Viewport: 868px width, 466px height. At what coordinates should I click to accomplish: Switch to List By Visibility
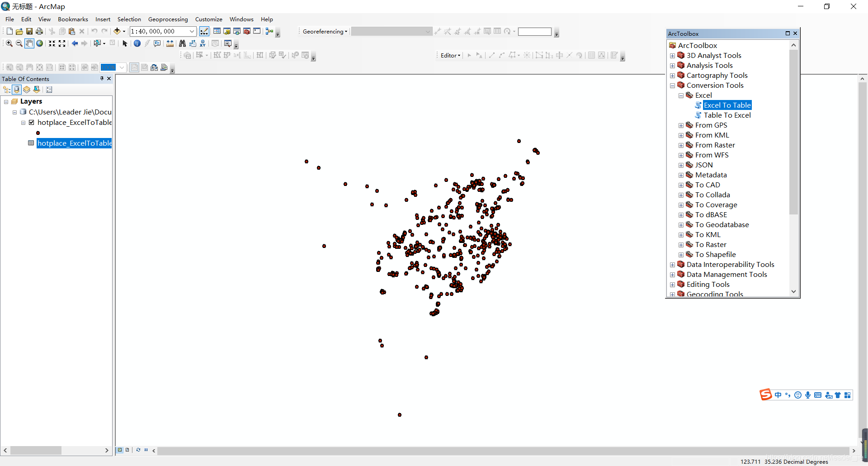coord(27,90)
